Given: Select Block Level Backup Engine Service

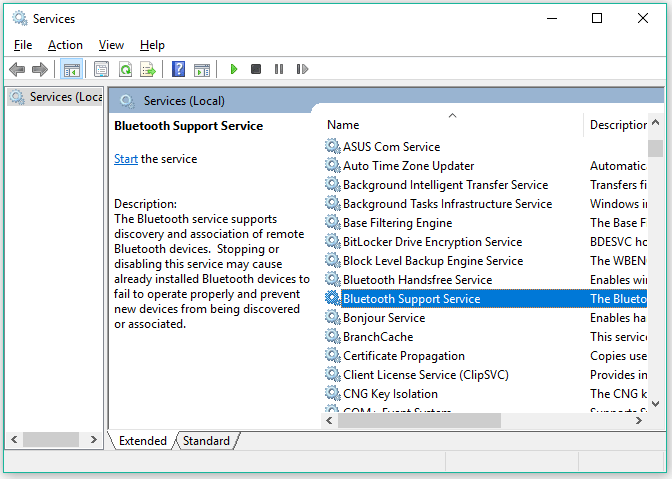Looking at the screenshot, I should (485, 261).
